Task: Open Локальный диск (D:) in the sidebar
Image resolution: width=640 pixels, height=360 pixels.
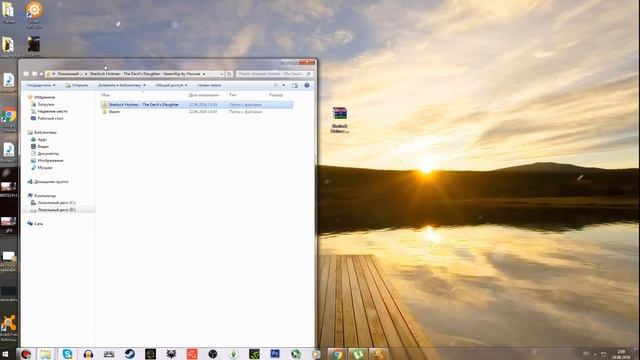Action: click(56, 210)
